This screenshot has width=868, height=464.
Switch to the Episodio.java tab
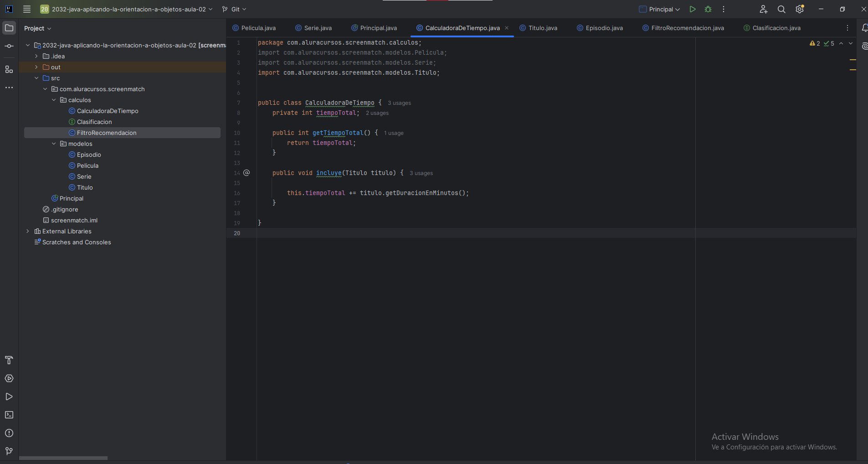pyautogui.click(x=600, y=28)
